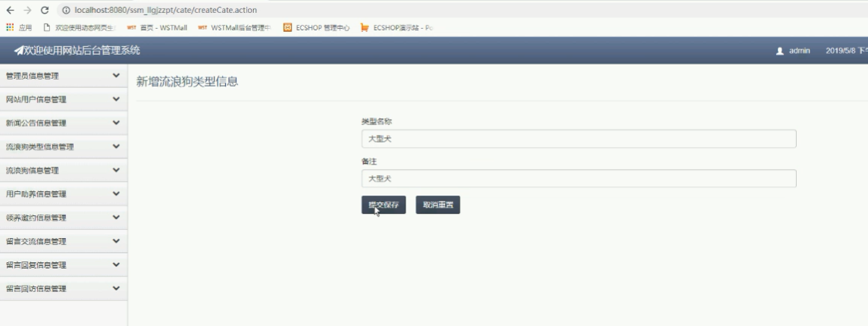
Task: Expand 管理员信息管理 menu
Action: pos(64,76)
